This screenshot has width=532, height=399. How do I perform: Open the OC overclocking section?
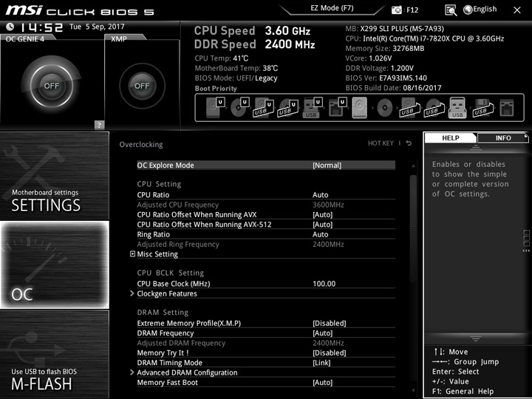tap(54, 265)
